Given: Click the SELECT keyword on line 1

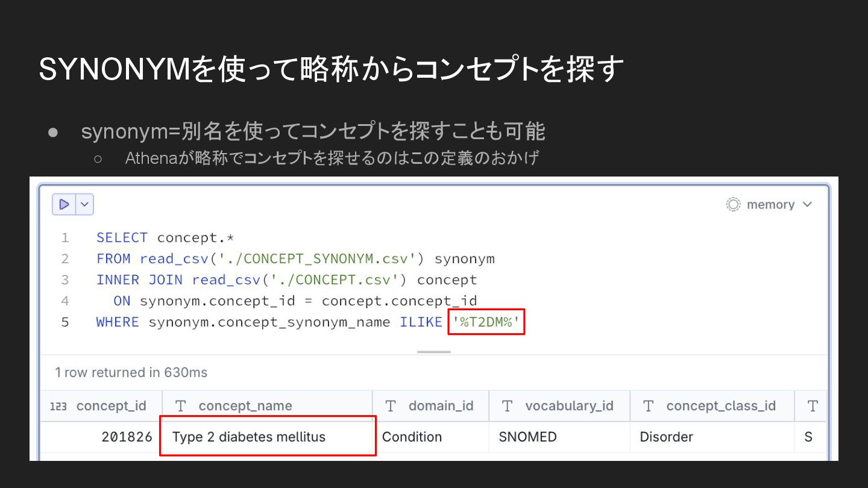Looking at the screenshot, I should pyautogui.click(x=122, y=238).
